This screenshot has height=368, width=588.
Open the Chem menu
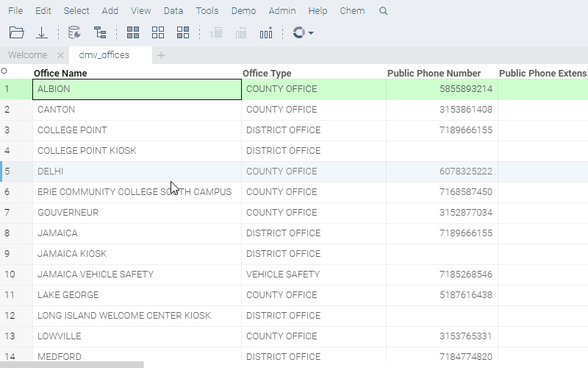pyautogui.click(x=352, y=11)
